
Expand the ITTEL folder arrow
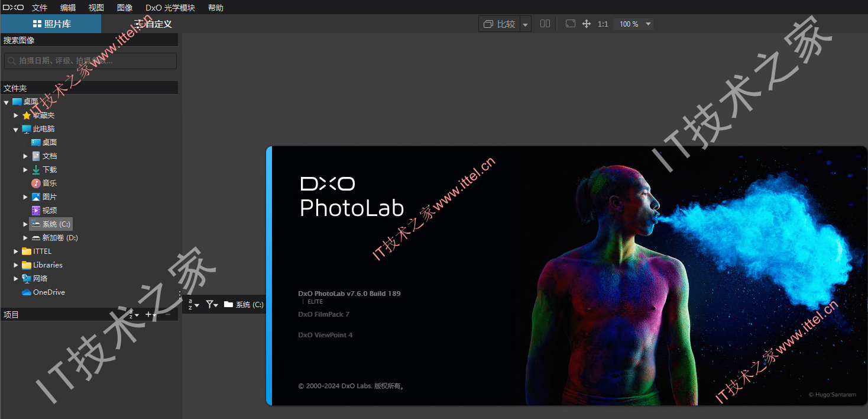pos(16,252)
